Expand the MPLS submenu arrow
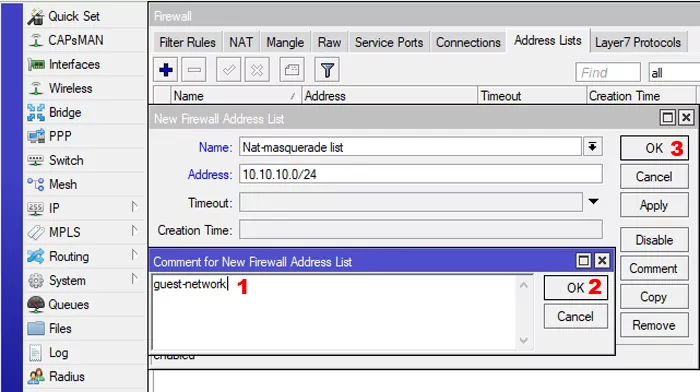The image size is (700, 392). [x=134, y=231]
